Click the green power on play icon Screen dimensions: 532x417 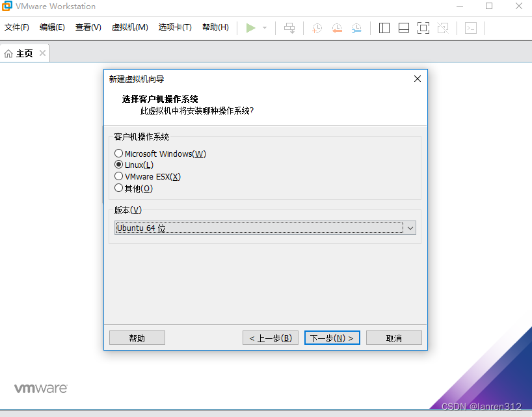(251, 28)
